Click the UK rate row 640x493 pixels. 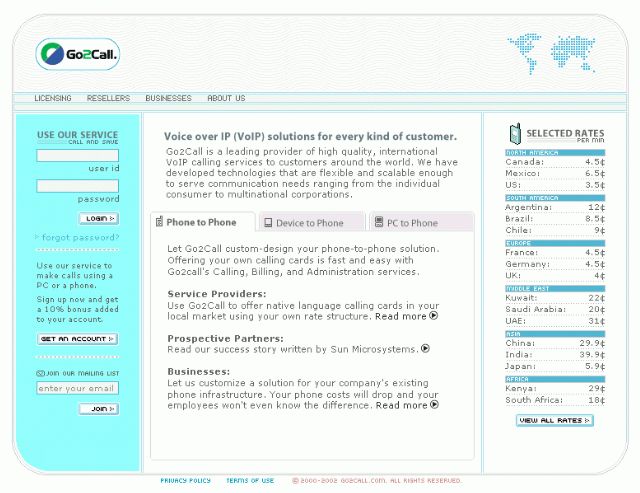[x=555, y=275]
